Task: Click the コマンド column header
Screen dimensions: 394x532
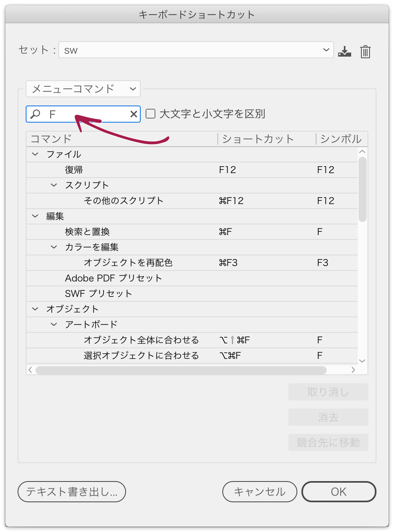Action: (122, 139)
